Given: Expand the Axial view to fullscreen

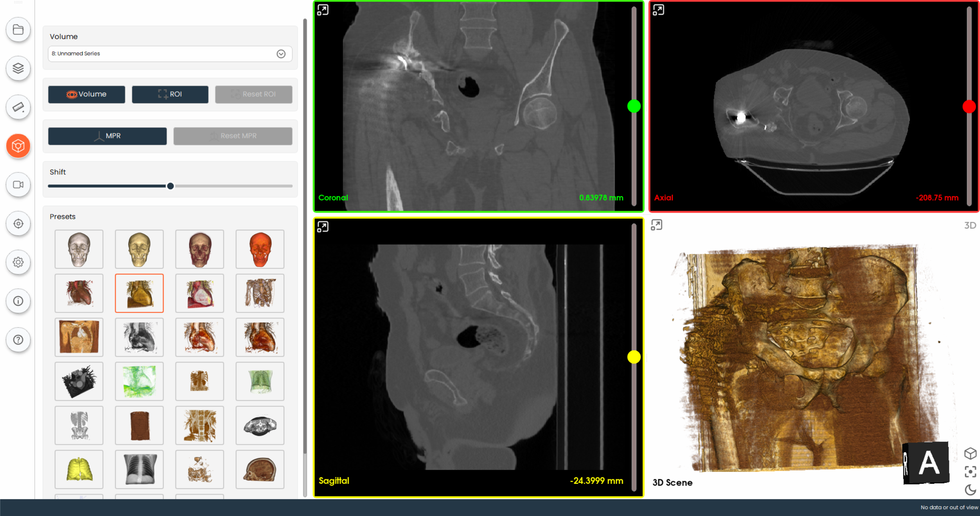Looking at the screenshot, I should pyautogui.click(x=658, y=10).
